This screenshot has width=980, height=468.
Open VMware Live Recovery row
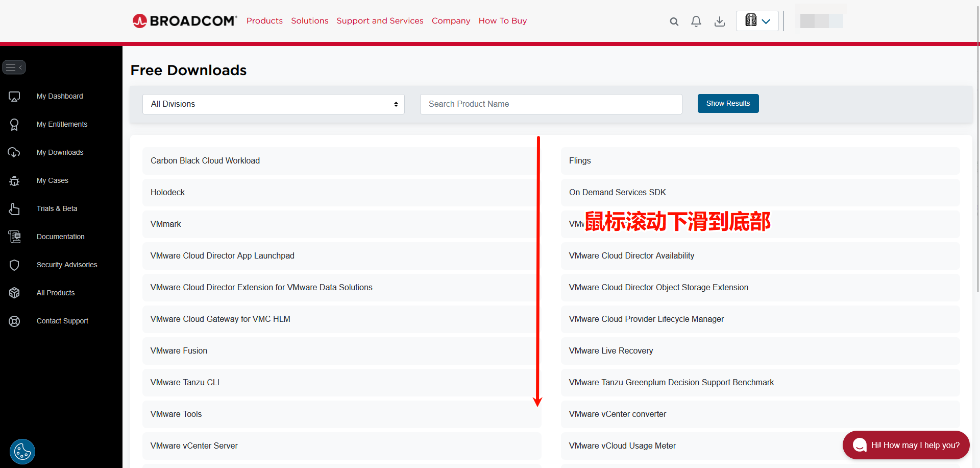pos(760,351)
